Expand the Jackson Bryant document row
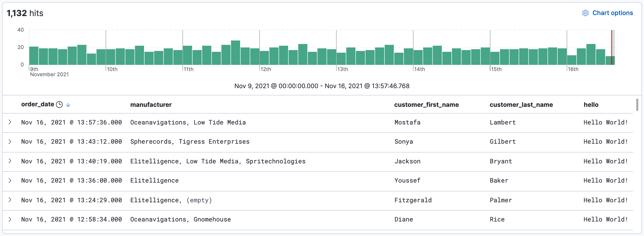The image size is (644, 236). [x=10, y=161]
